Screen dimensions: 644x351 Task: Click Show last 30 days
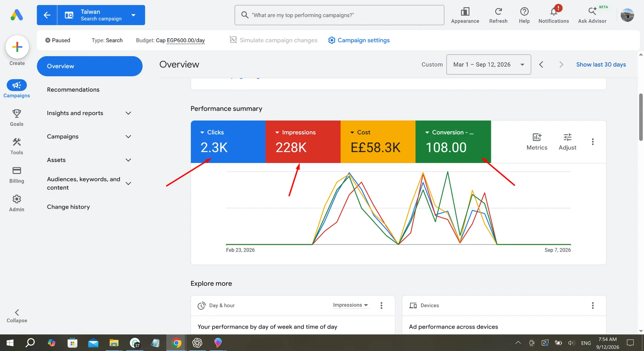tap(601, 64)
